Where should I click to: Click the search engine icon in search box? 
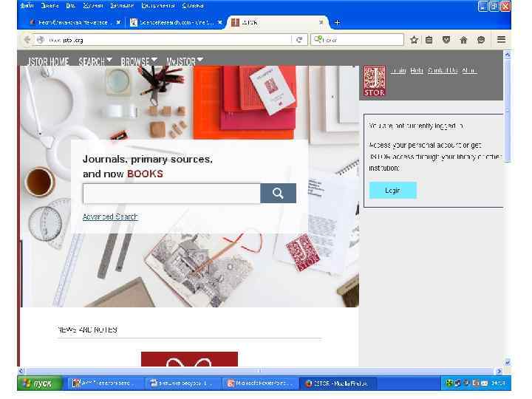318,39
